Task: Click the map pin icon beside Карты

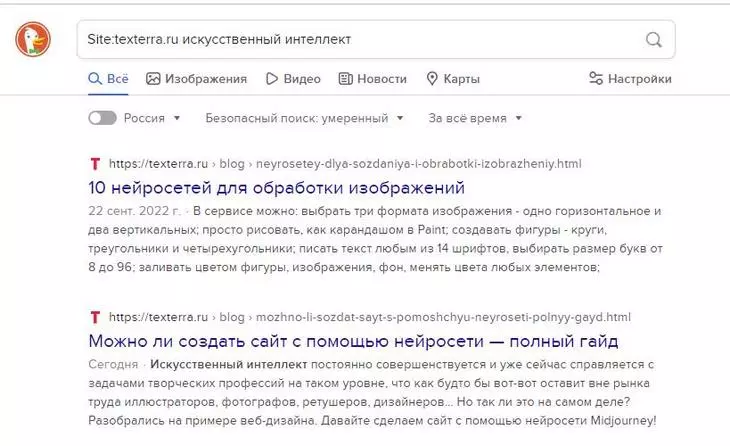Action: click(432, 79)
